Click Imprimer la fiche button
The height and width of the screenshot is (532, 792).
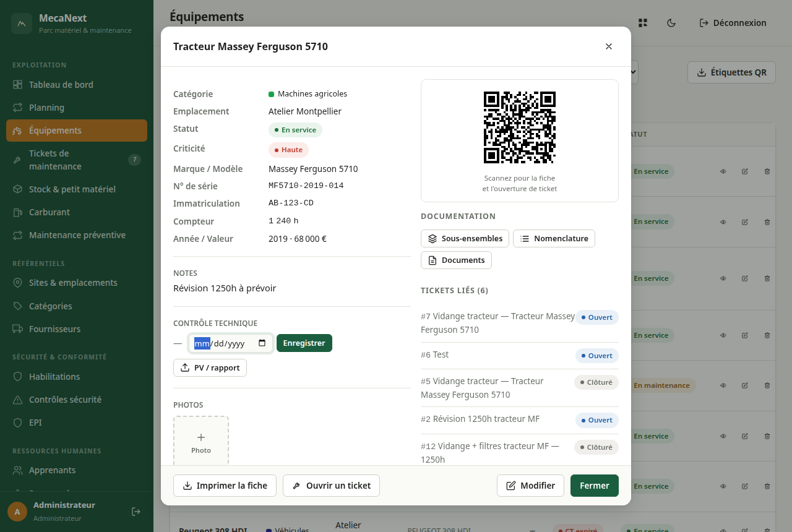(x=225, y=486)
